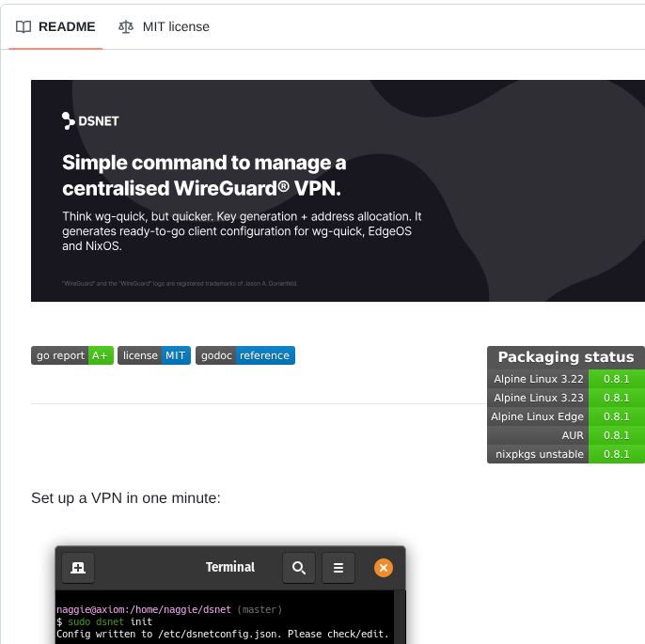Click the 'sudo dsnet init' command line
The width and height of the screenshot is (645, 644).
(x=104, y=621)
